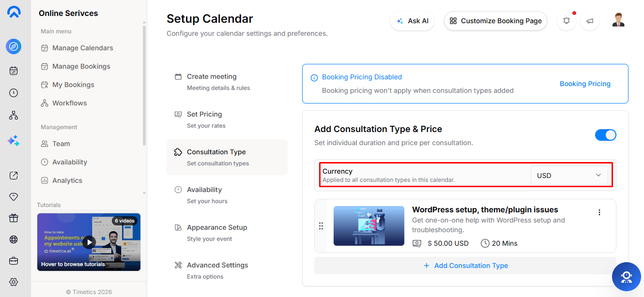The image size is (644, 297).
Task: Click Add Consultation Type button
Action: [x=465, y=266]
